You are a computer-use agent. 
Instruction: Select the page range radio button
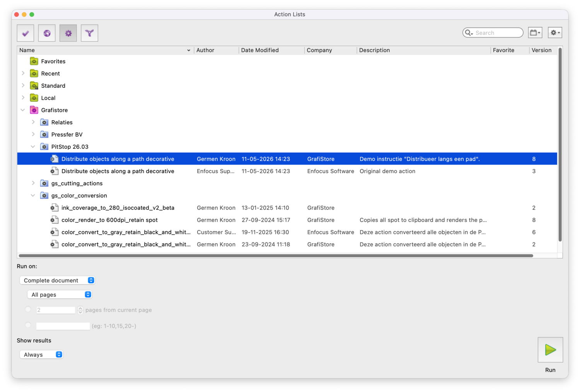(28, 325)
